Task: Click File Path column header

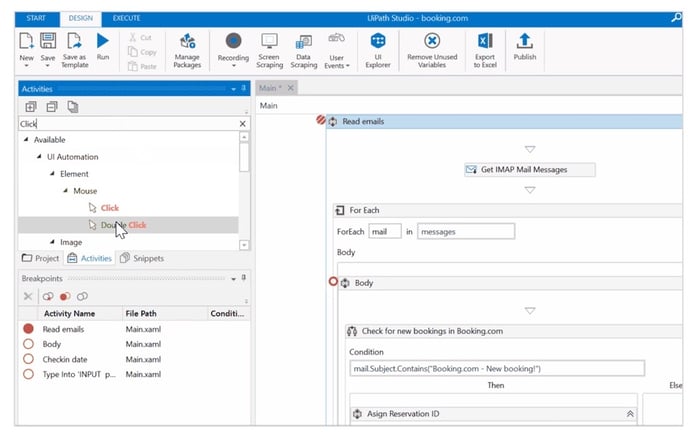Action: click(141, 313)
